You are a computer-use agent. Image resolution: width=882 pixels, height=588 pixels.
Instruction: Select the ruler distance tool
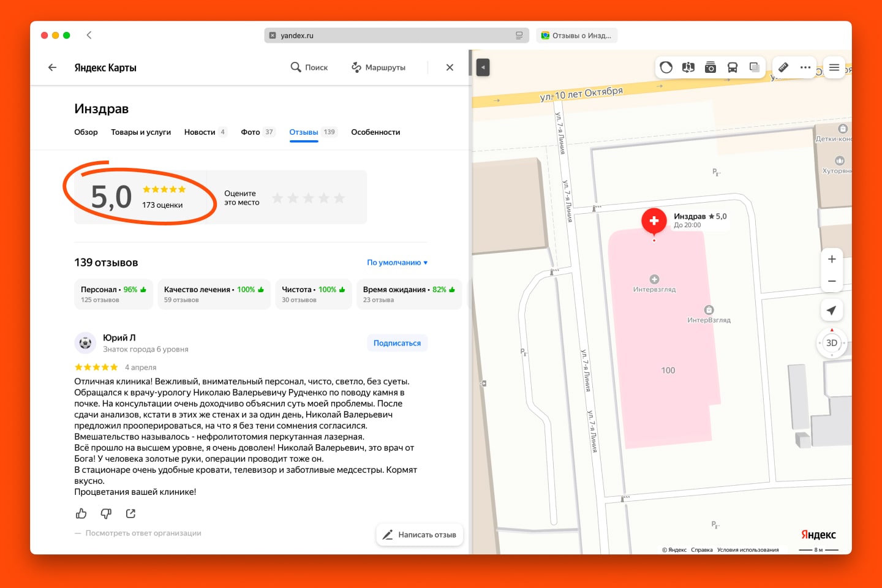click(x=783, y=67)
